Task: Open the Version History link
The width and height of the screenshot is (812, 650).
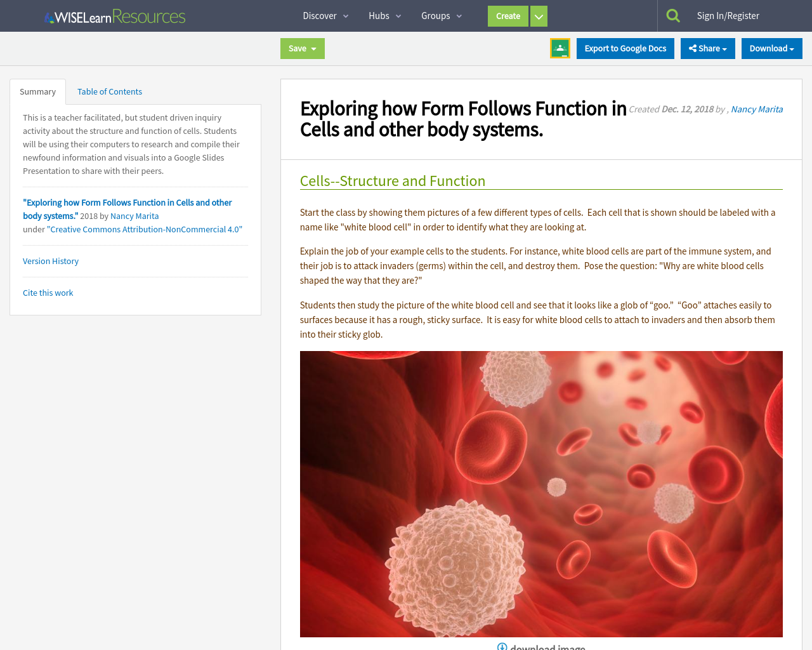Action: (51, 261)
